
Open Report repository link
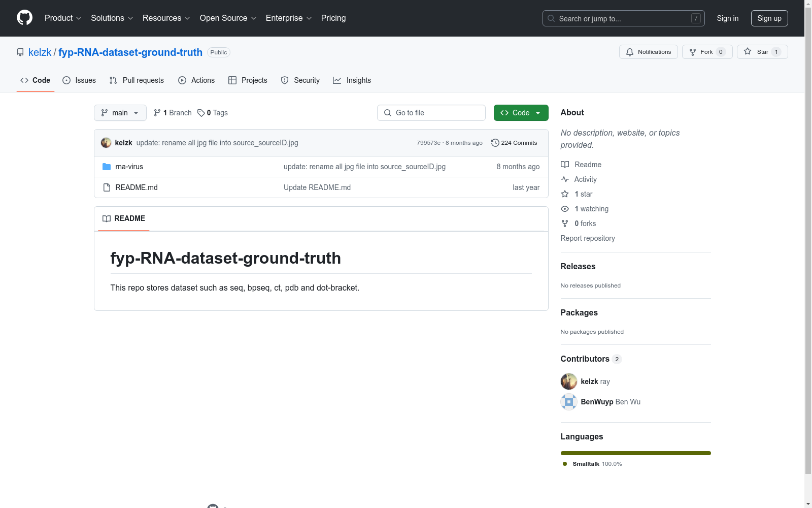(x=588, y=238)
